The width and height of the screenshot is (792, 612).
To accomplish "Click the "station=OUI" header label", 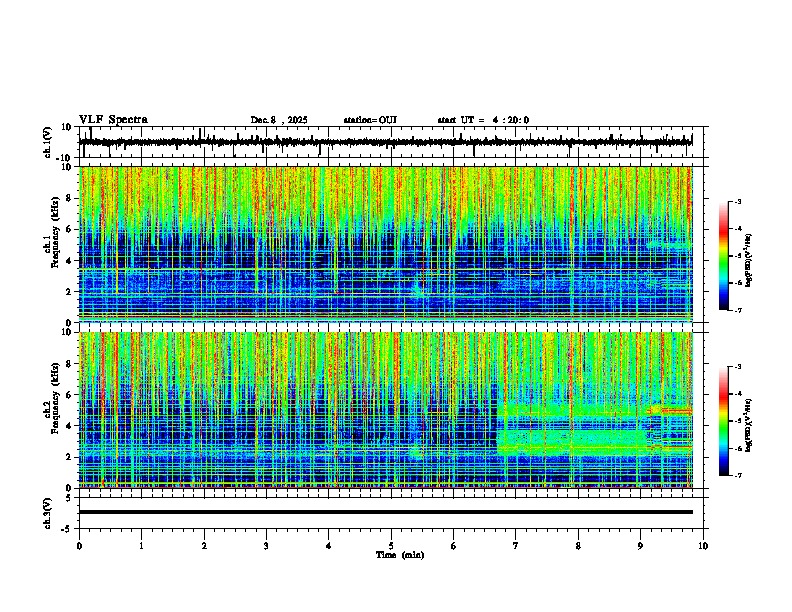I will click(370, 120).
